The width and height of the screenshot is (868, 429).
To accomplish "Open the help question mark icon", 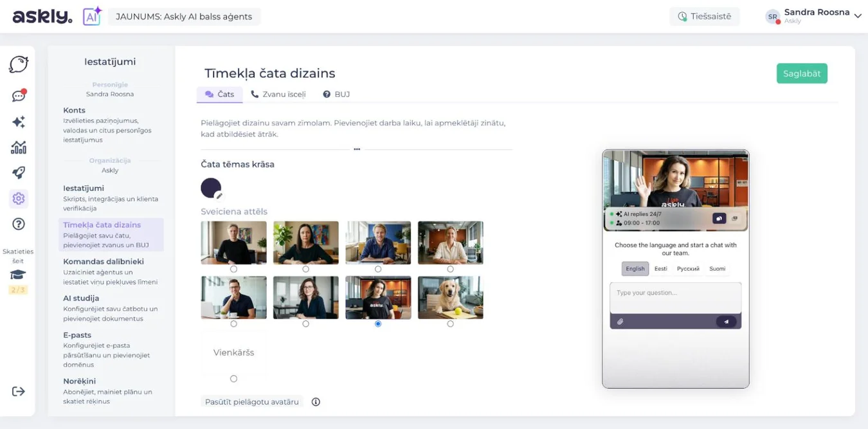I will click(19, 224).
